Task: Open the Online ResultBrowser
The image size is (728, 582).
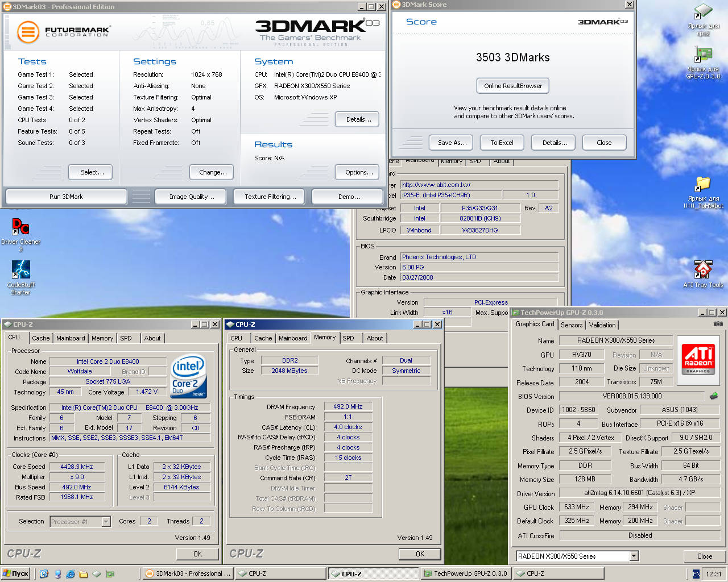Action: (513, 86)
